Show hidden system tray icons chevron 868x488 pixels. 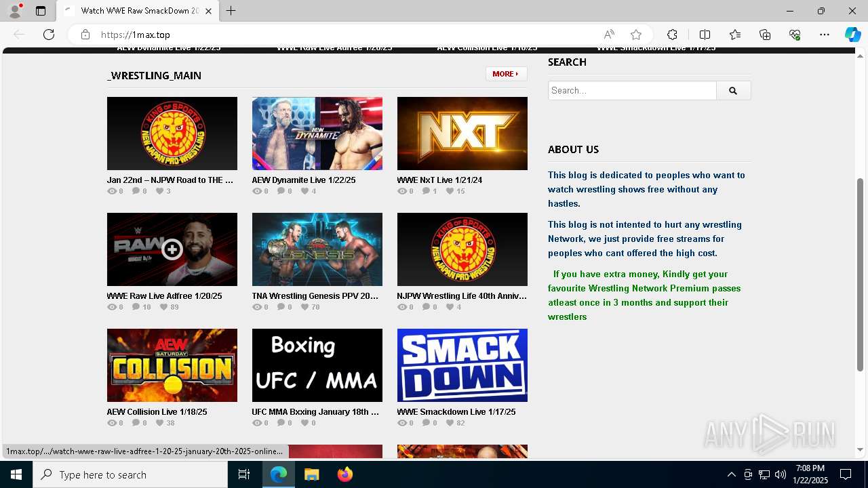pyautogui.click(x=731, y=474)
